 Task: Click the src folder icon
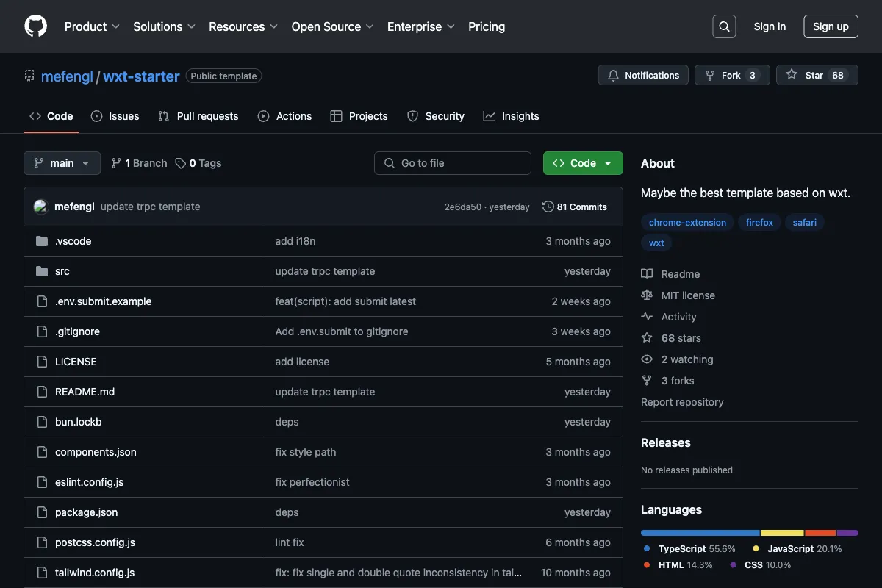(42, 271)
